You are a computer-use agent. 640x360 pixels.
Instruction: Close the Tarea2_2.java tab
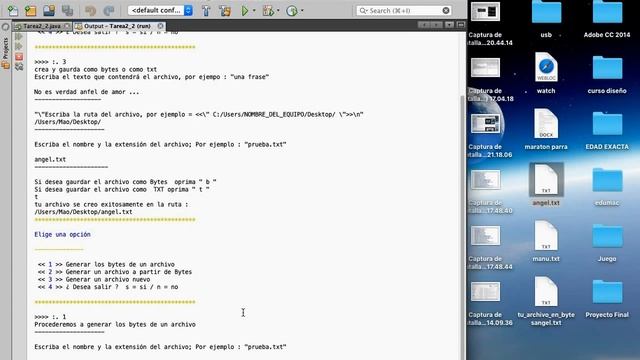coord(67,26)
